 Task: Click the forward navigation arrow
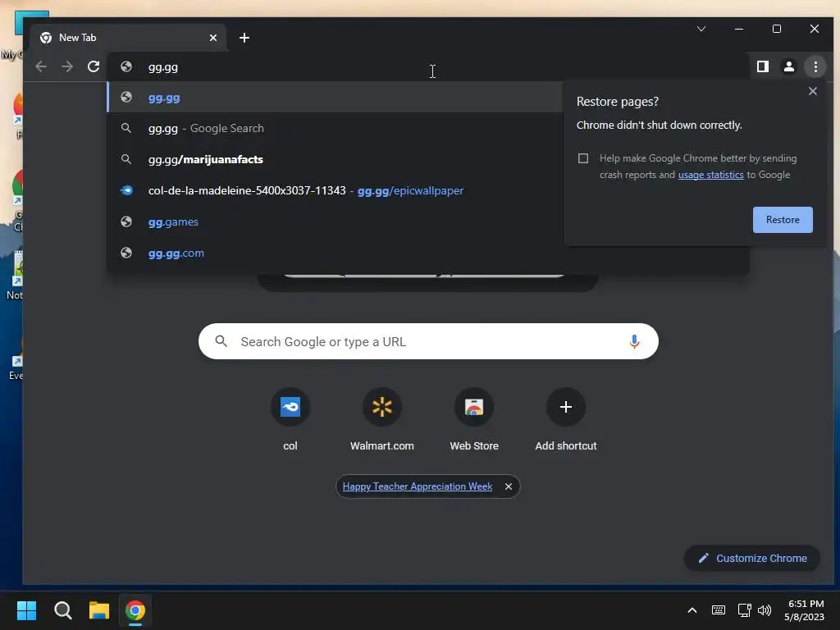point(67,66)
